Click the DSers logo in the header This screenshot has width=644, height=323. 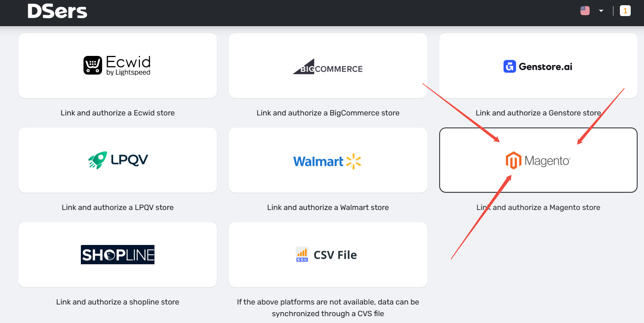pos(57,11)
